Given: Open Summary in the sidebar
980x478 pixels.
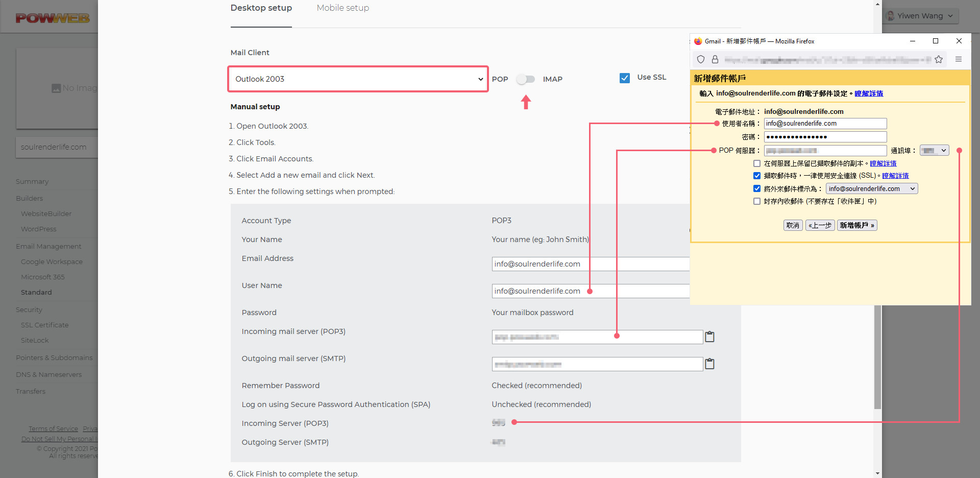Looking at the screenshot, I should tap(32, 182).
